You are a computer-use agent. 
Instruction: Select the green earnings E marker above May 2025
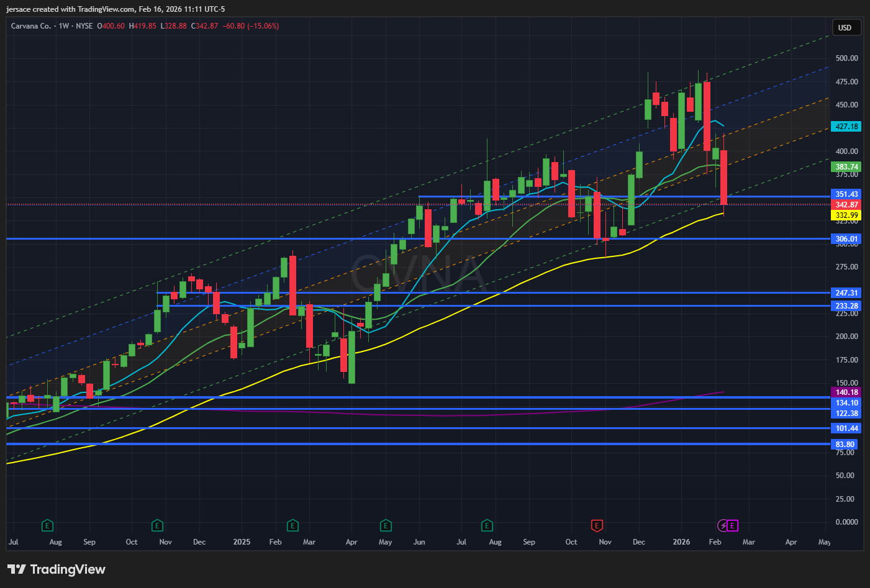pos(386,526)
